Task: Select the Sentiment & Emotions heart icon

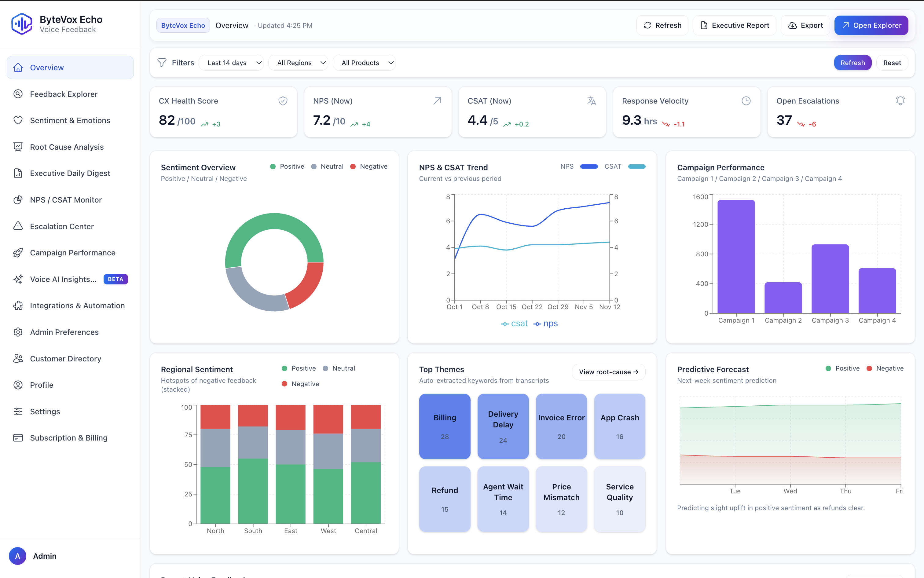Action: click(x=18, y=120)
